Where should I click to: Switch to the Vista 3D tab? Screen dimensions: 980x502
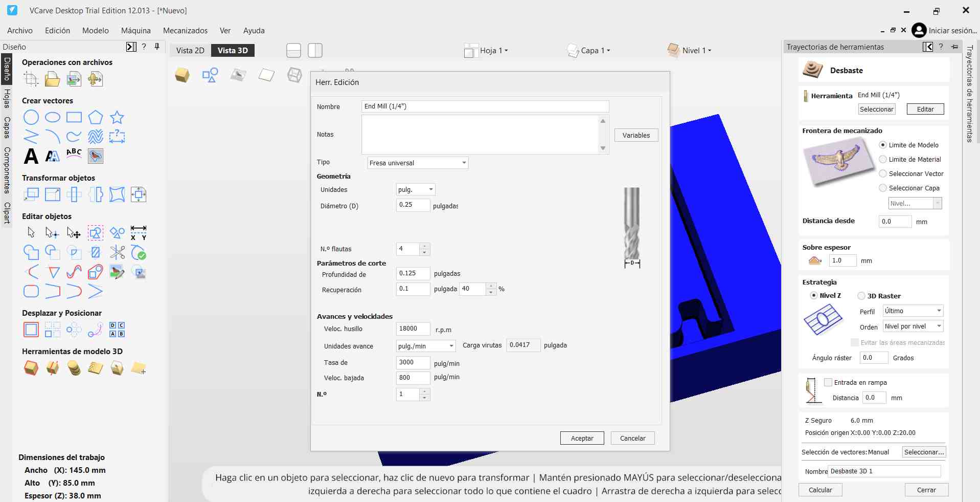pos(233,50)
